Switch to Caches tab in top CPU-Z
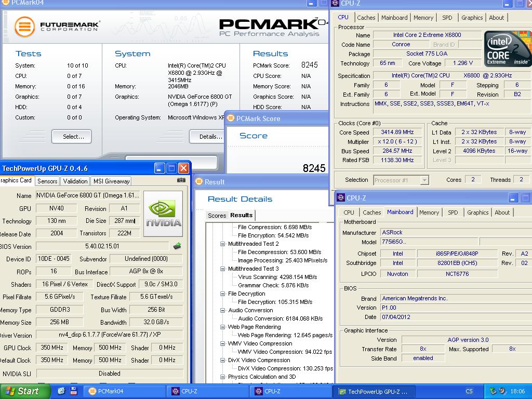 coord(366,18)
